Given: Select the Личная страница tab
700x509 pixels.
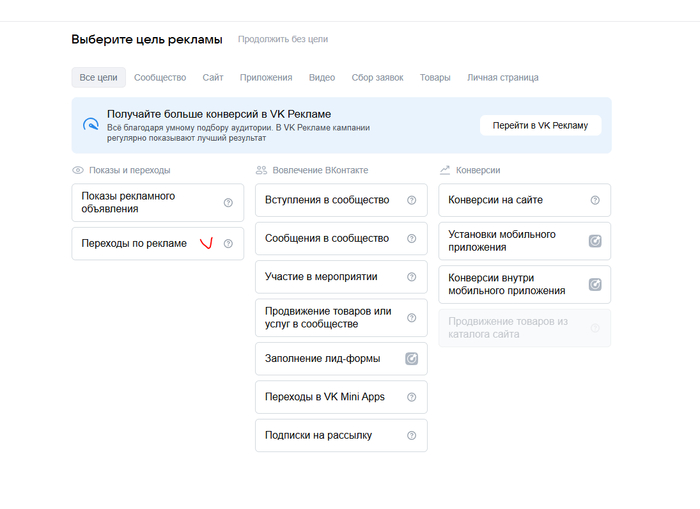Looking at the screenshot, I should tap(502, 77).
